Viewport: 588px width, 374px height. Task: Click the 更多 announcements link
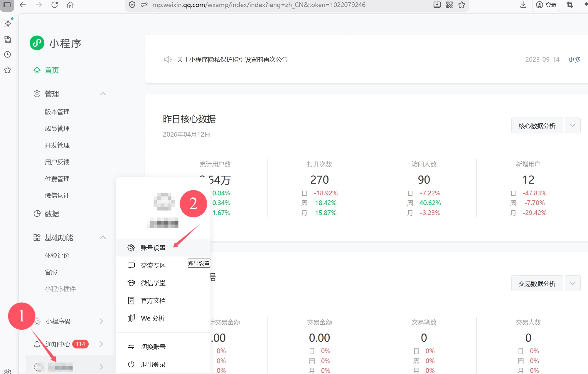(574, 59)
